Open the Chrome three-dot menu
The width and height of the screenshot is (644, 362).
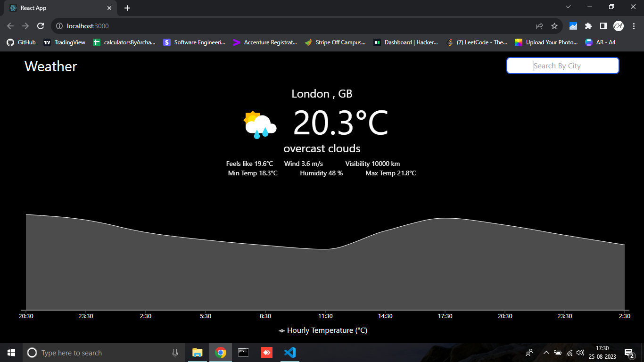pyautogui.click(x=634, y=26)
